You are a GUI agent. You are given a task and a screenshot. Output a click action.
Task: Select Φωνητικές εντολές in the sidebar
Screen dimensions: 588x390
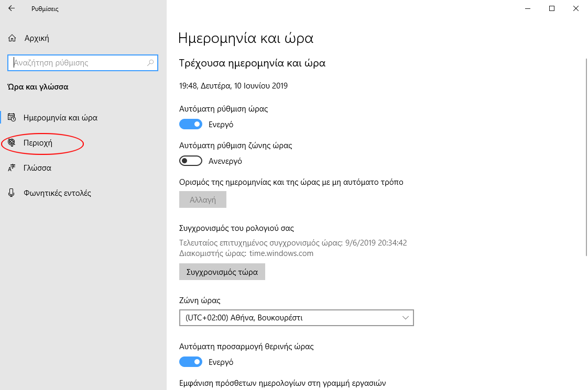coord(57,193)
